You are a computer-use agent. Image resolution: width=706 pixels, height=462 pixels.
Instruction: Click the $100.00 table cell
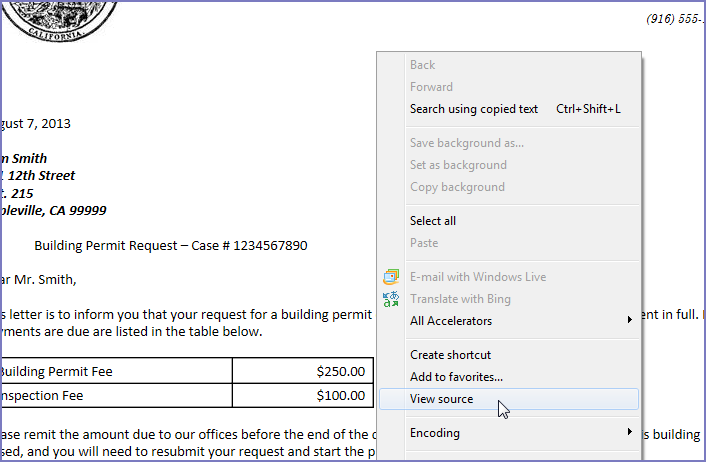coord(303,396)
